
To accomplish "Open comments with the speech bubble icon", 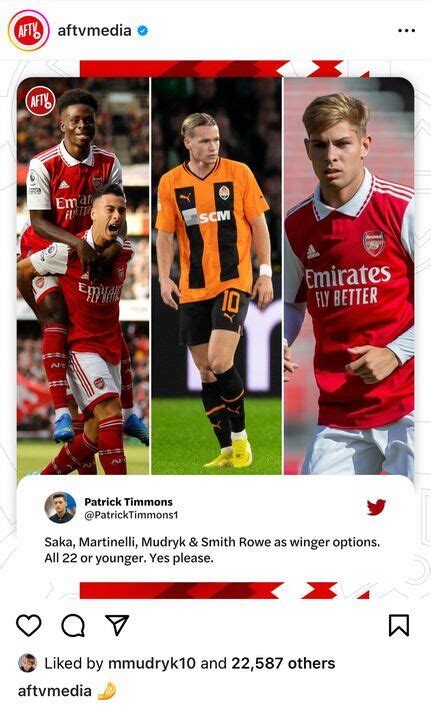I will click(73, 626).
